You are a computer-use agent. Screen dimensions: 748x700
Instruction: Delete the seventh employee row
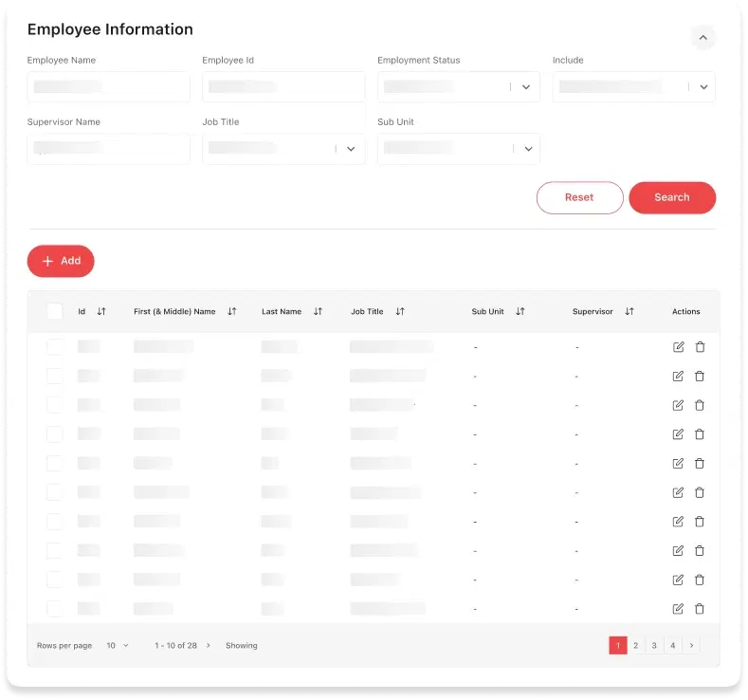(700, 522)
